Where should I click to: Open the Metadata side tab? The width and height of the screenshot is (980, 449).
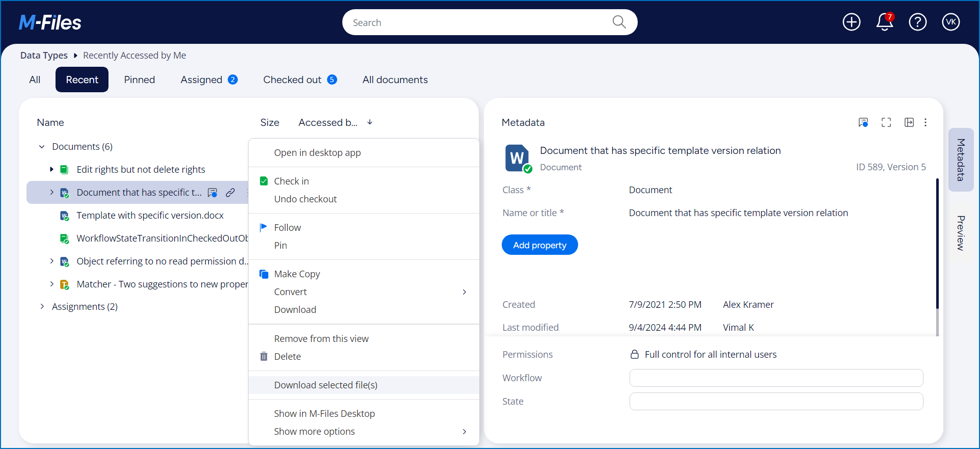(961, 160)
